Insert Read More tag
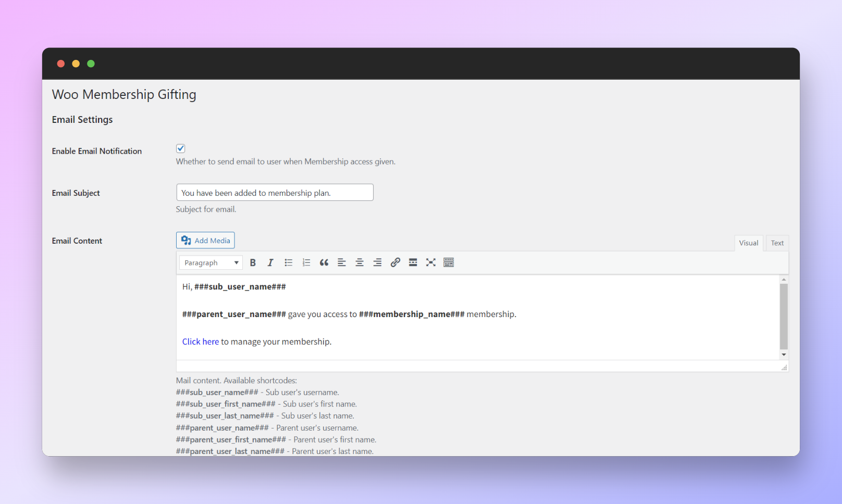 413,262
